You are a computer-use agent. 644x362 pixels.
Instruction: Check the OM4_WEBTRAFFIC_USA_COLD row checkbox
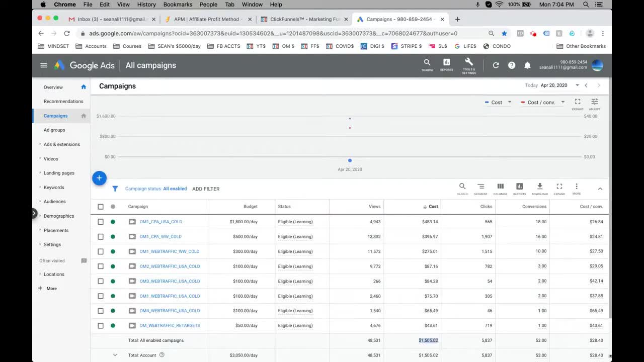click(x=101, y=311)
